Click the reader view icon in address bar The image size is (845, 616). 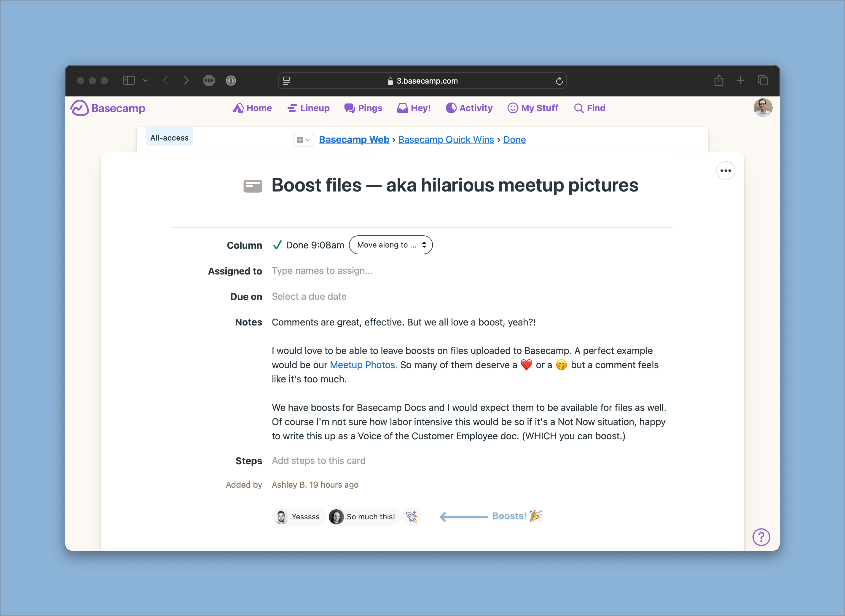[x=286, y=81]
